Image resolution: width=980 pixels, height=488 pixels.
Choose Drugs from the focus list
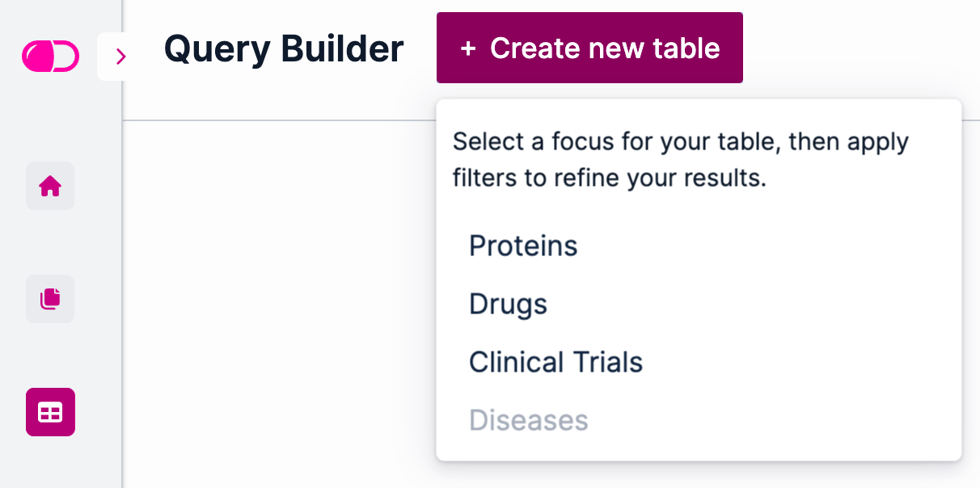508,304
